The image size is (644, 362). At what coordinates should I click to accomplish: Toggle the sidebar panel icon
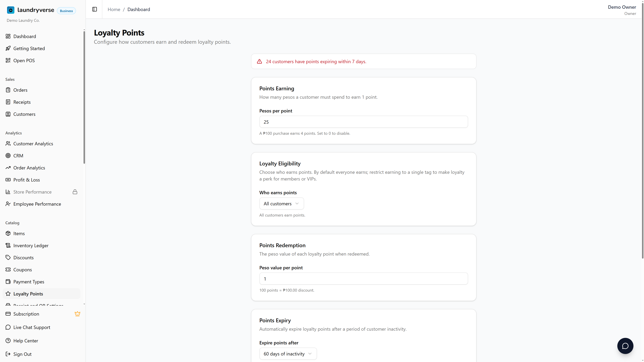click(94, 9)
